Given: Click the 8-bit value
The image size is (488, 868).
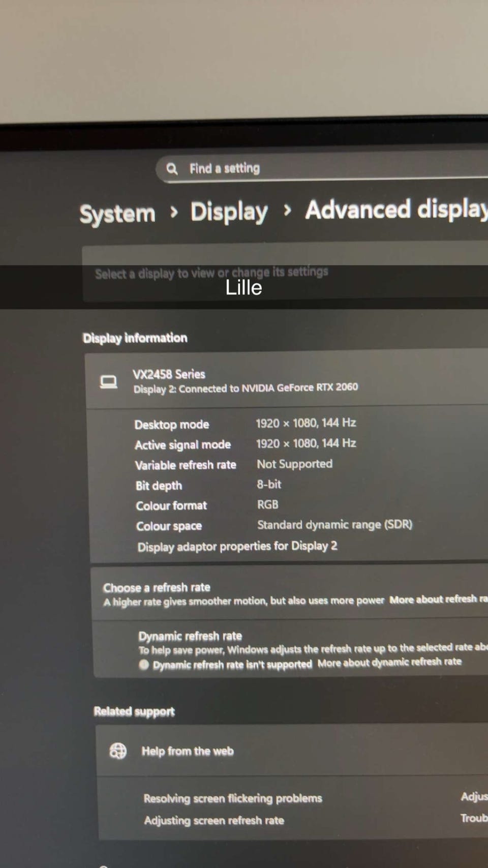Looking at the screenshot, I should point(269,484).
